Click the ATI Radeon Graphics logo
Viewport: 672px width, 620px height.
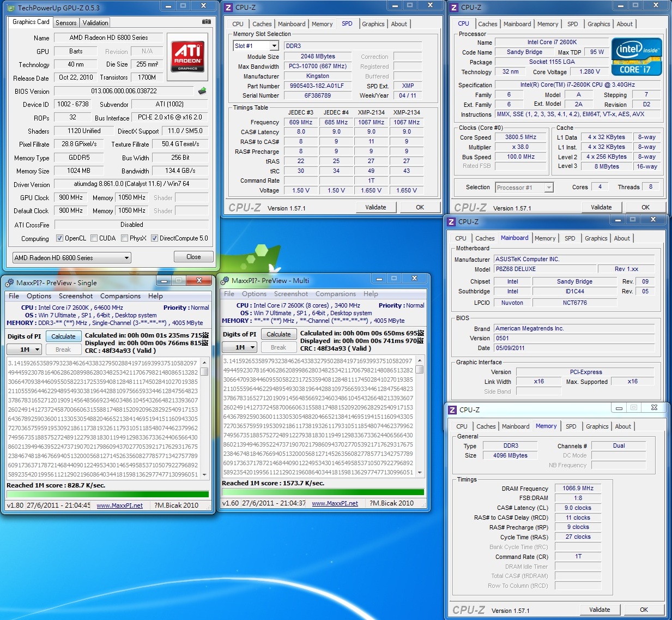click(x=187, y=56)
